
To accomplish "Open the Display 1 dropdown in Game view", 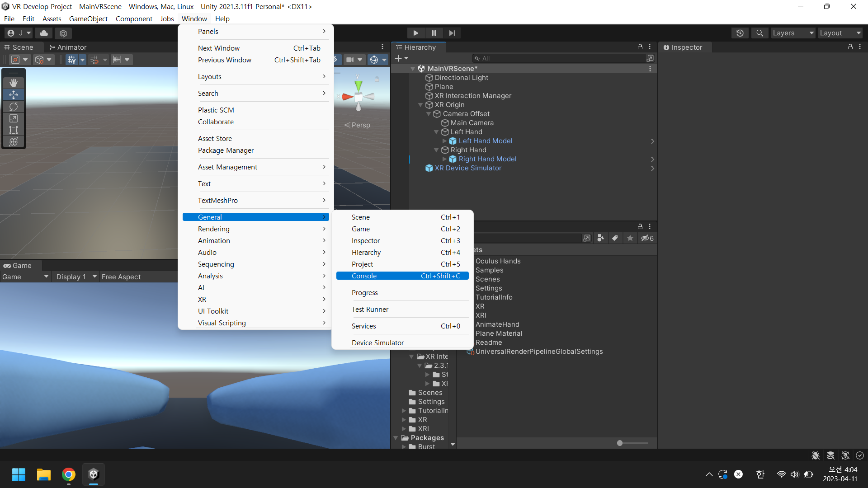I will click(x=76, y=277).
